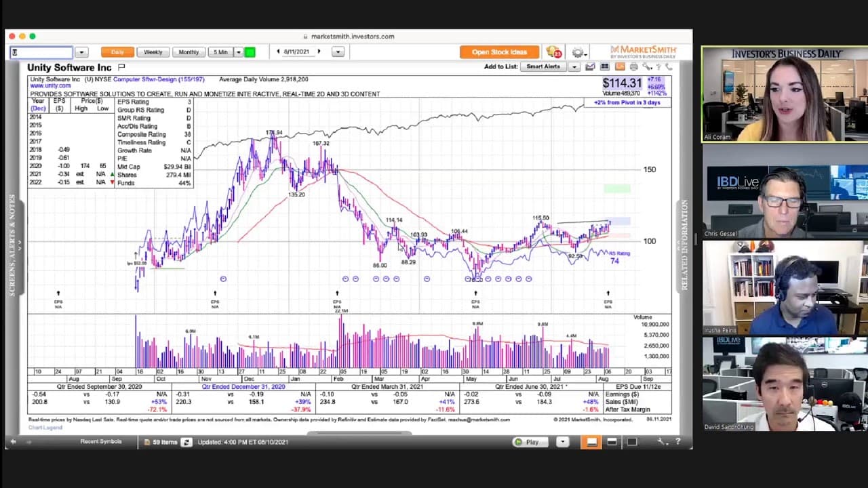Start the Play slideshow button
The image size is (868, 488).
click(x=532, y=442)
